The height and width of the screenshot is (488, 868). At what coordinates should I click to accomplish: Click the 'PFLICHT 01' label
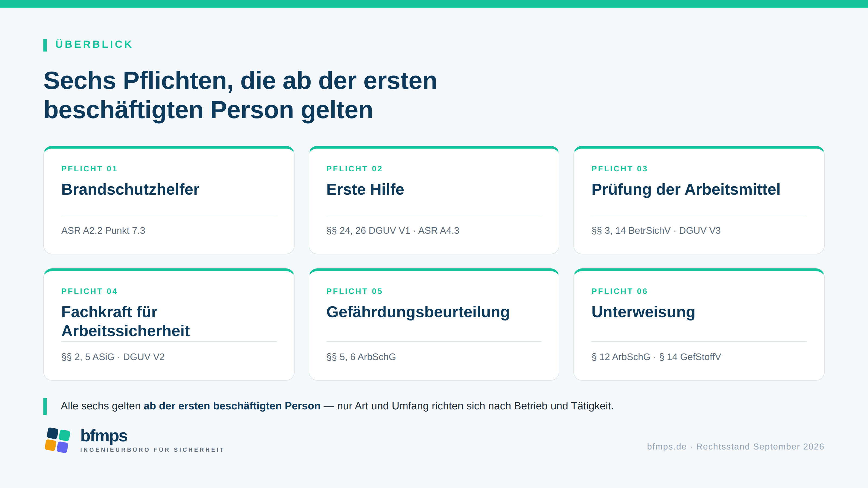coord(89,169)
